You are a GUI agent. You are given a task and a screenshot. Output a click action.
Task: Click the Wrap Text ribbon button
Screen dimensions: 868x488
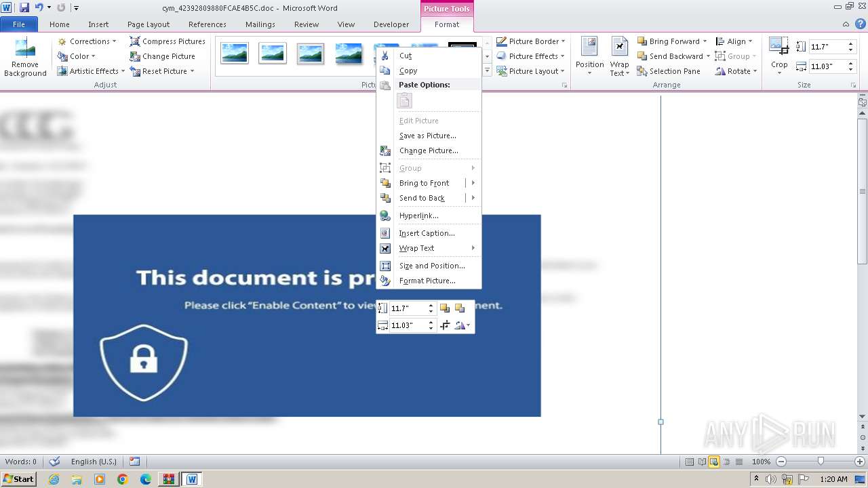(619, 57)
